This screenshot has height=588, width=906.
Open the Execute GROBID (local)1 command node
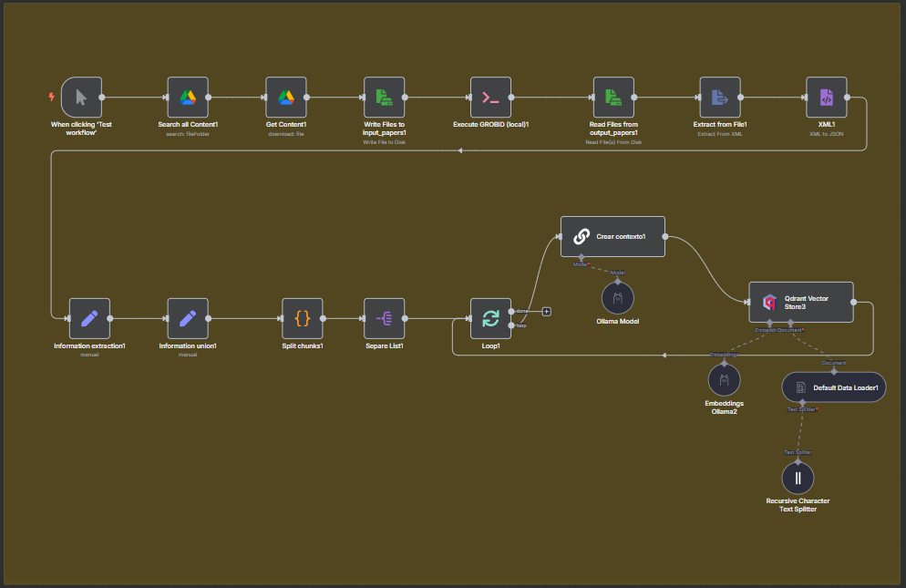click(x=490, y=98)
